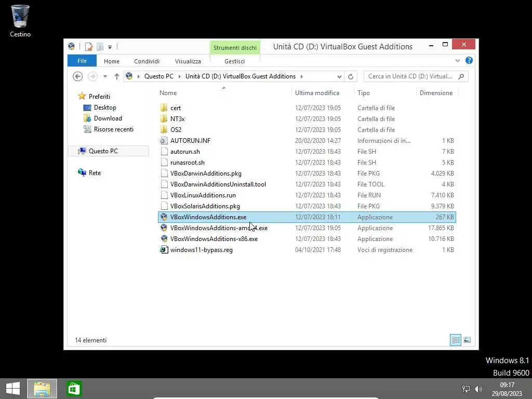Select Questo PC in the navigation pane
Screen dimensions: 532x399
(x=109, y=151)
